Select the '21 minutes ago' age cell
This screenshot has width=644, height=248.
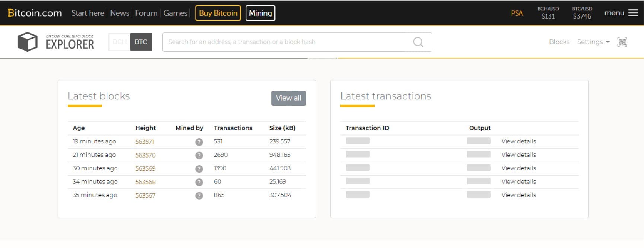point(94,155)
